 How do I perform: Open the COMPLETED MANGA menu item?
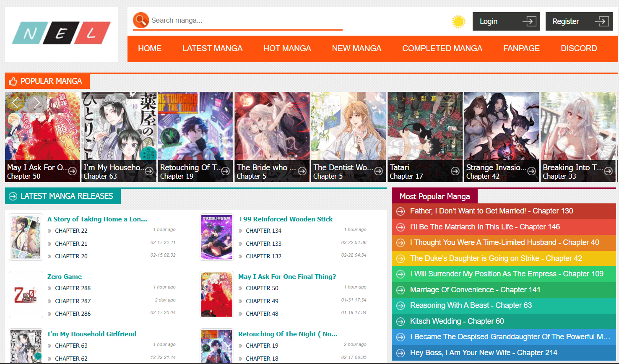(x=442, y=49)
